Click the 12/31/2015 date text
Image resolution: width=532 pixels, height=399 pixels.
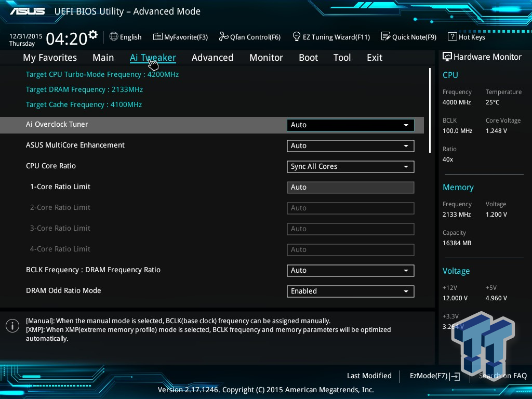26,36
